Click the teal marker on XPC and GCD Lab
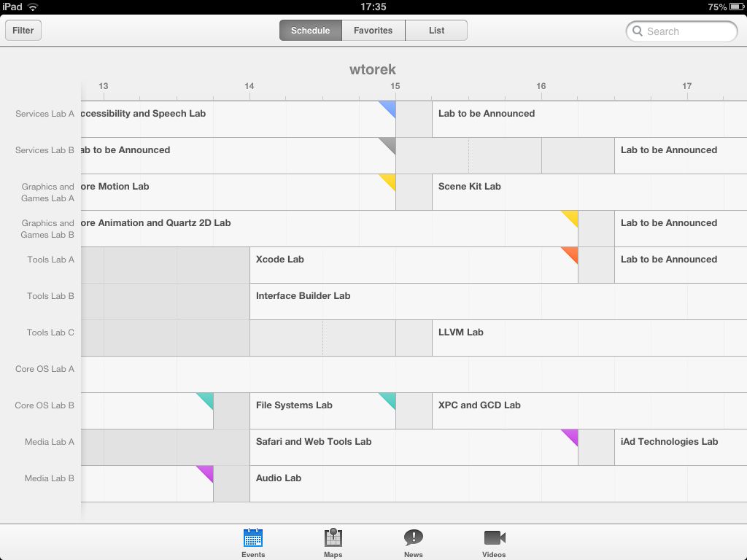The height and width of the screenshot is (560, 747). pyautogui.click(x=390, y=400)
